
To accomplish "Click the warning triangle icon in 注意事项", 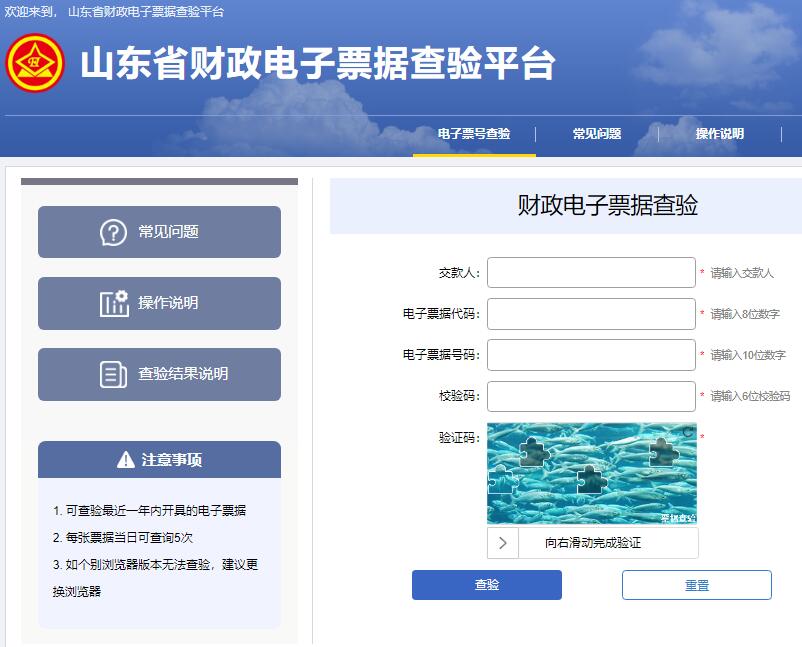I will coord(125,460).
